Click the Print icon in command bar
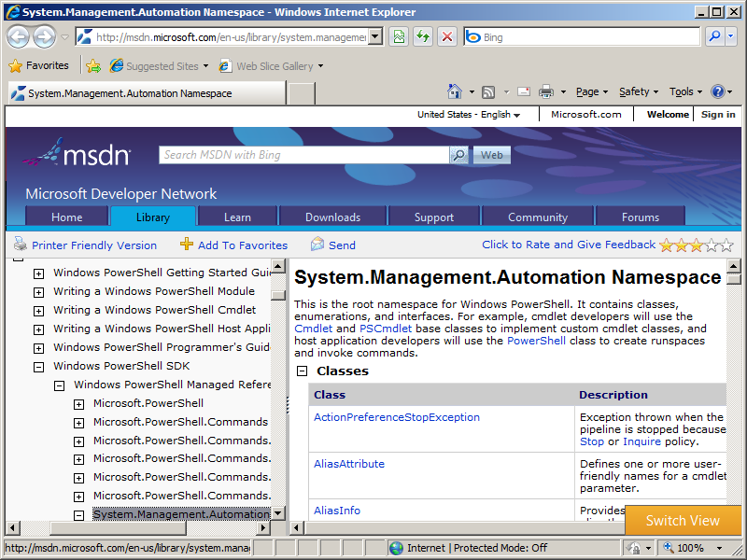747x560 pixels. [545, 91]
